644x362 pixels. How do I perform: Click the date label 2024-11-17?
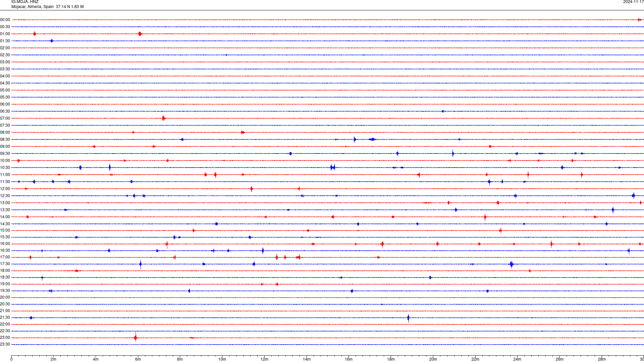(x=633, y=2)
